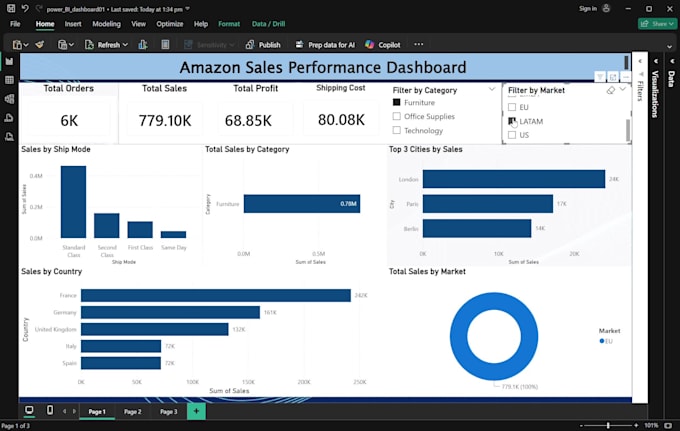Image resolution: width=680 pixels, height=431 pixels.
Task: Check the Office Supplies checkbox
Action: (396, 116)
